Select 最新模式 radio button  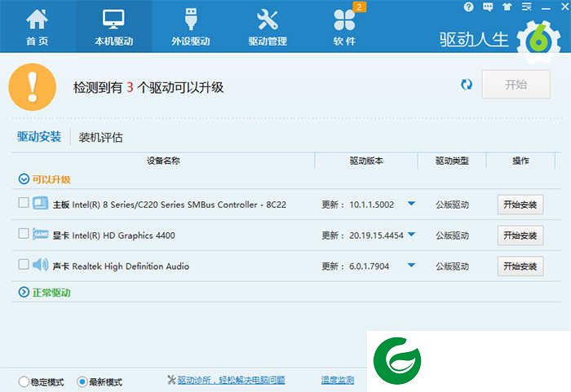(x=82, y=381)
